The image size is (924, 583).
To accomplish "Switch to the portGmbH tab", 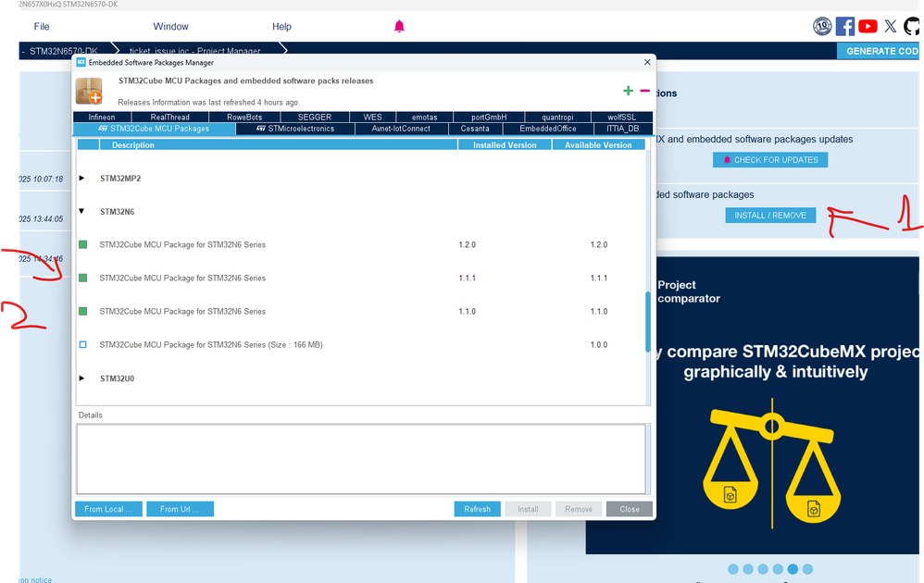I will coord(489,118).
